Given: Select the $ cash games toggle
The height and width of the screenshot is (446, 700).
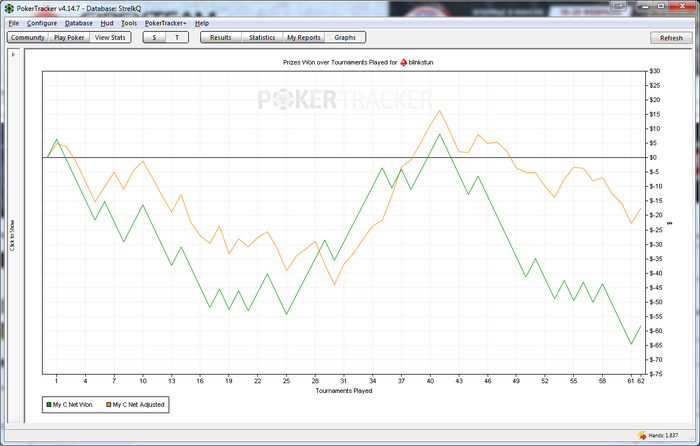Looking at the screenshot, I should (x=154, y=38).
